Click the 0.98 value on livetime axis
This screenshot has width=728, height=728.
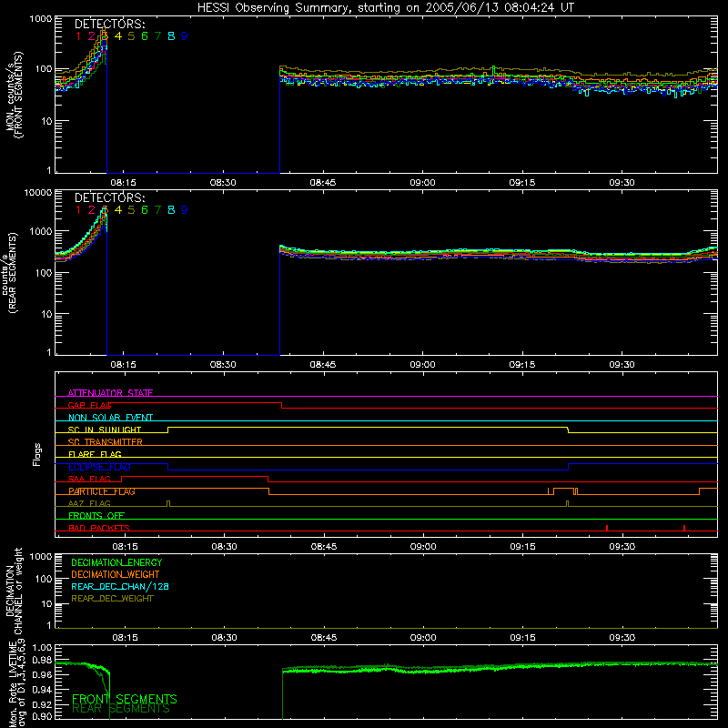click(x=42, y=660)
